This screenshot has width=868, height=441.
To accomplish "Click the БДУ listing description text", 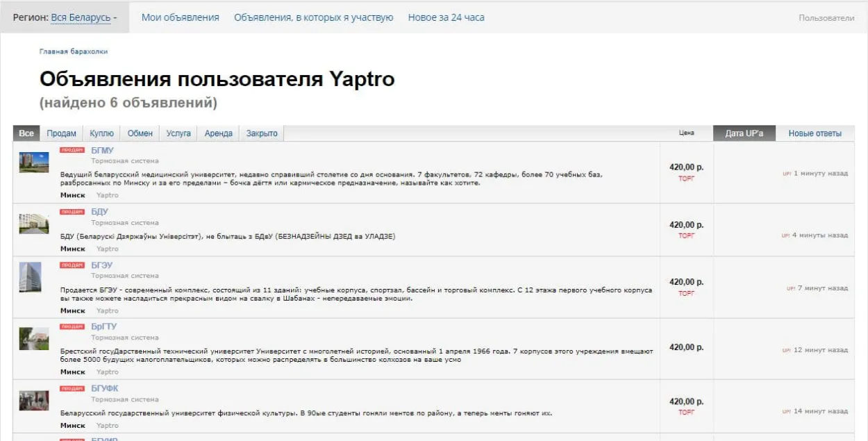I will pos(228,237).
